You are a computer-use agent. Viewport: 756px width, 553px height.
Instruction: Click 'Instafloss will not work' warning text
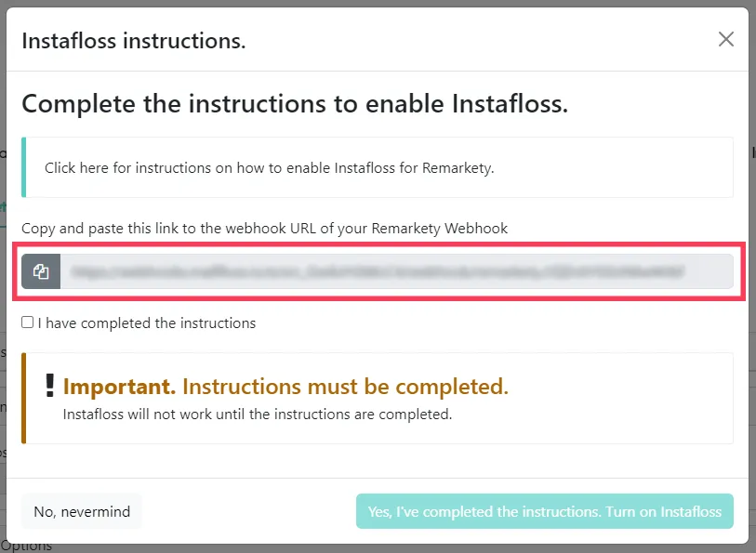coord(258,415)
